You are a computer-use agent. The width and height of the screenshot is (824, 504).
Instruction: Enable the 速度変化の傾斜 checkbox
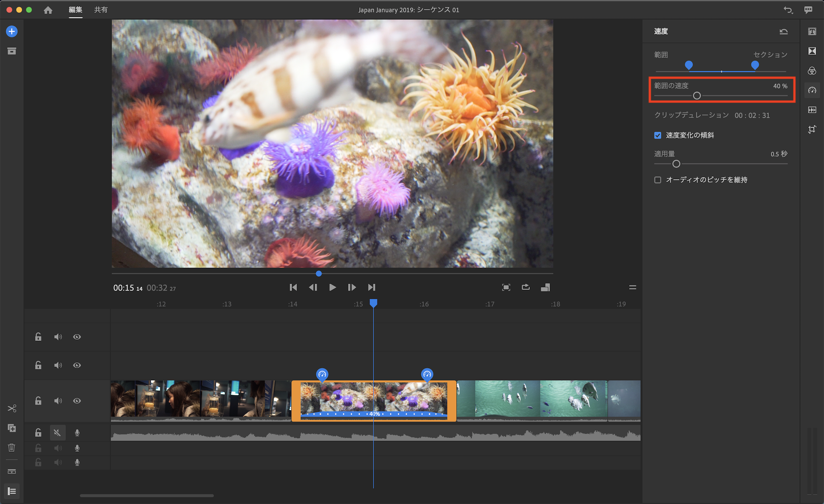tap(658, 135)
